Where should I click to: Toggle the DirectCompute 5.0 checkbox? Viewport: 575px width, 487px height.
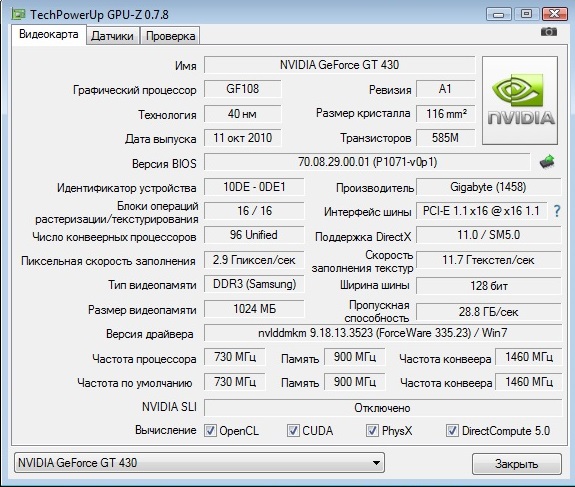point(452,430)
